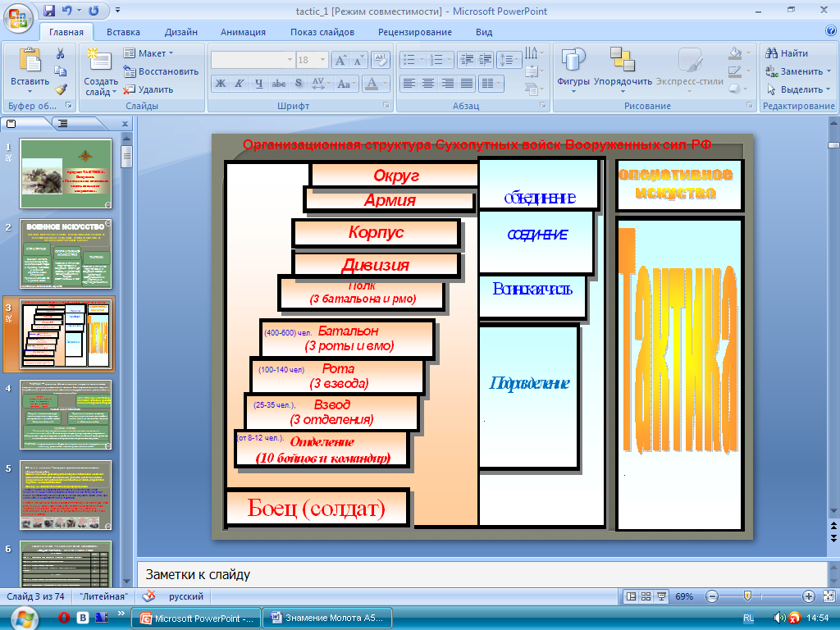Image resolution: width=840 pixels, height=630 pixels.
Task: Increase list indent level
Action: 485,60
